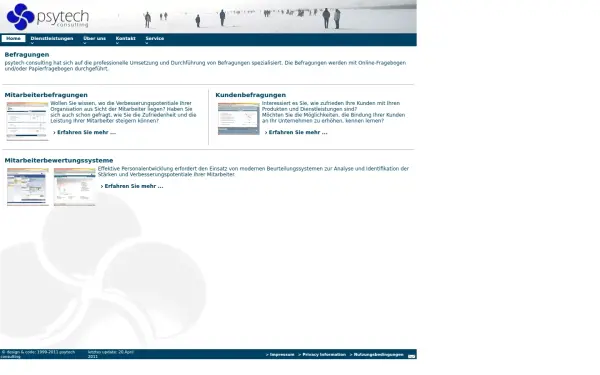Viewport: 600px width, 375px height.
Task: Click the Kundenbefragungen screenshot thumbnail
Action: (239, 119)
